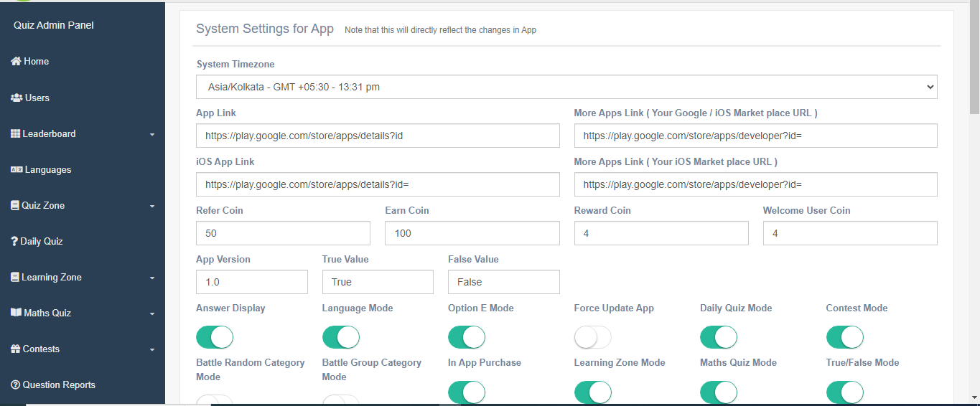The height and width of the screenshot is (406, 980).
Task: Click the Maths Quiz book icon
Action: point(16,313)
